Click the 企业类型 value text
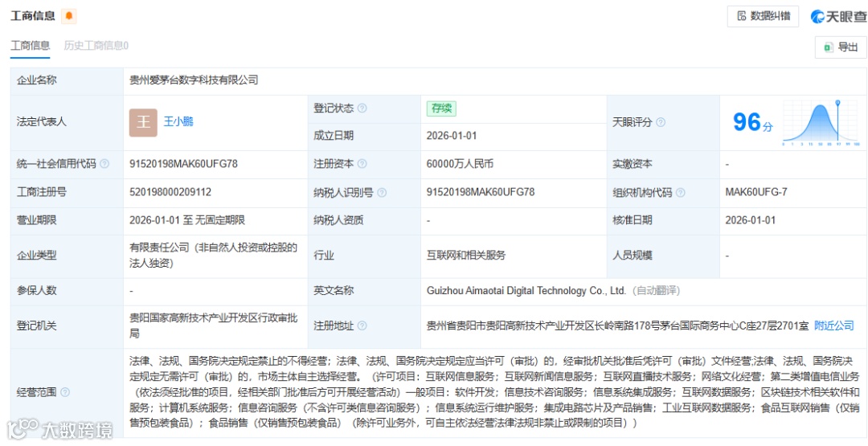The height and width of the screenshot is (446, 868). (214, 256)
